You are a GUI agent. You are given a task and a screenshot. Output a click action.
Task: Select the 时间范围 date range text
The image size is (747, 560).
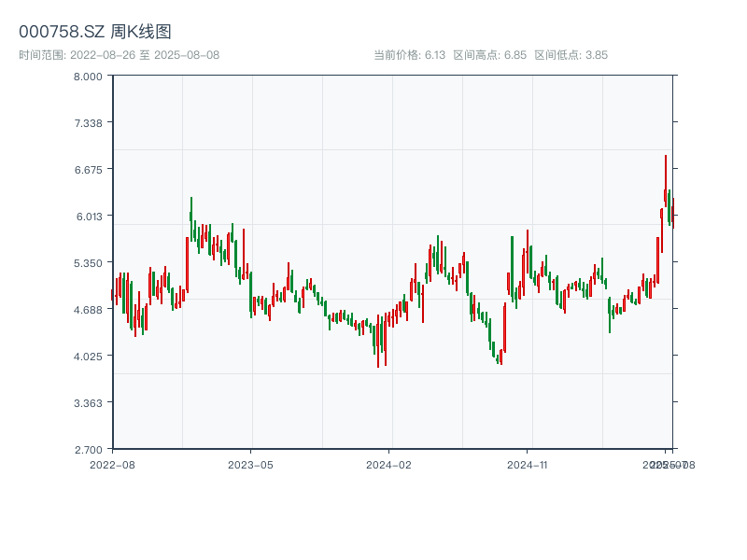click(120, 55)
